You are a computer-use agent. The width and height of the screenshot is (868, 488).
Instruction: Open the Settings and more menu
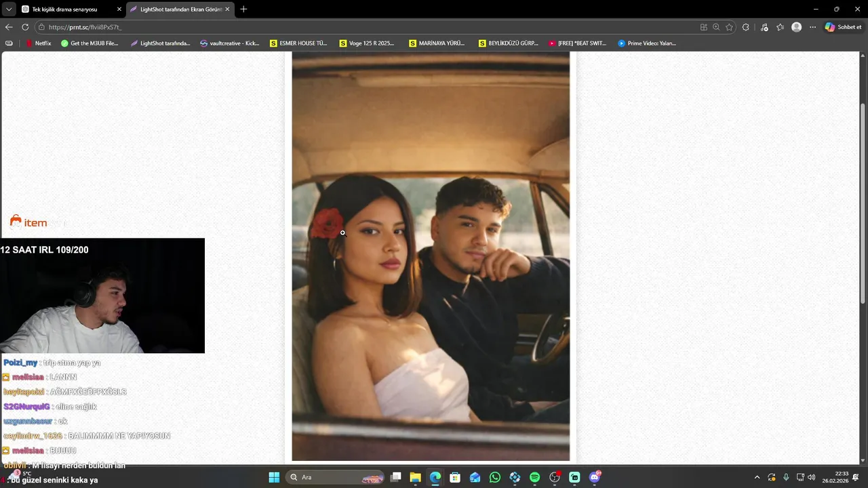pyautogui.click(x=812, y=27)
